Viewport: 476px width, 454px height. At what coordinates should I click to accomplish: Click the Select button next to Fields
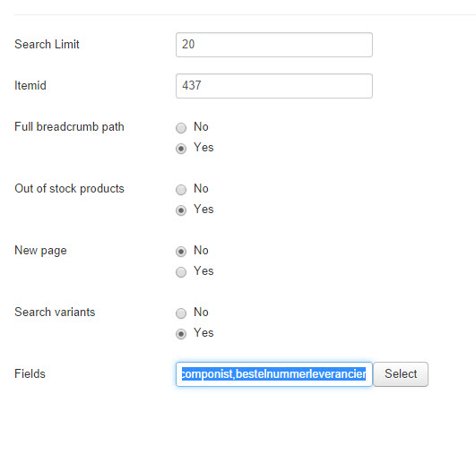pos(401,374)
